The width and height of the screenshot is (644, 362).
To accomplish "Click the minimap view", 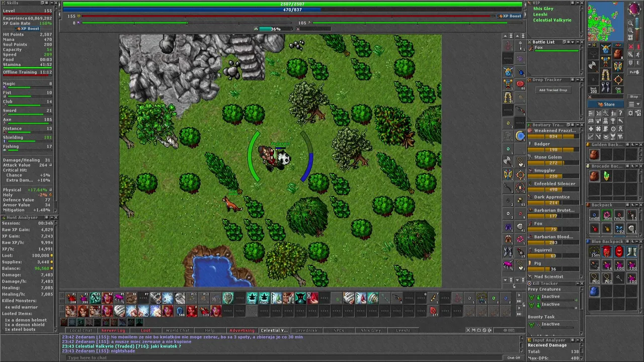I will coord(606,21).
